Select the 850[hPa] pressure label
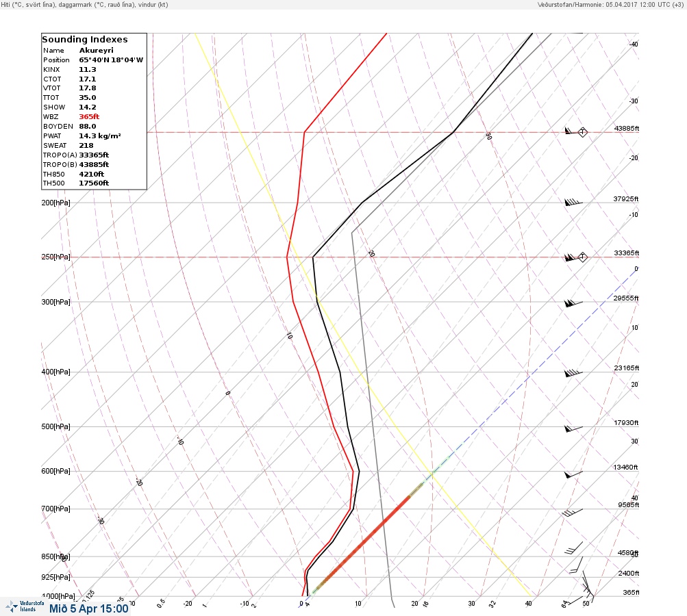Image resolution: width=687 pixels, height=616 pixels. [x=55, y=557]
